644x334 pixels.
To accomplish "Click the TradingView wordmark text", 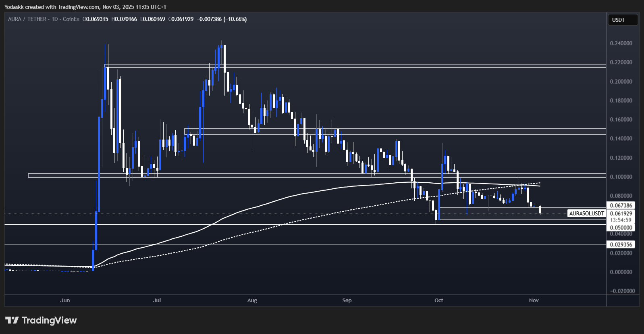I will coord(49,320).
